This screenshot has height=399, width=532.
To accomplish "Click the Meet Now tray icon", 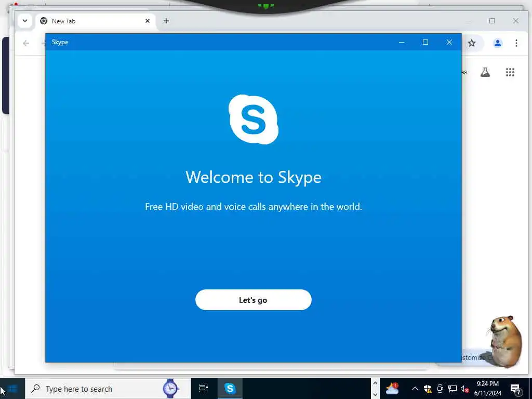I will (x=440, y=389).
